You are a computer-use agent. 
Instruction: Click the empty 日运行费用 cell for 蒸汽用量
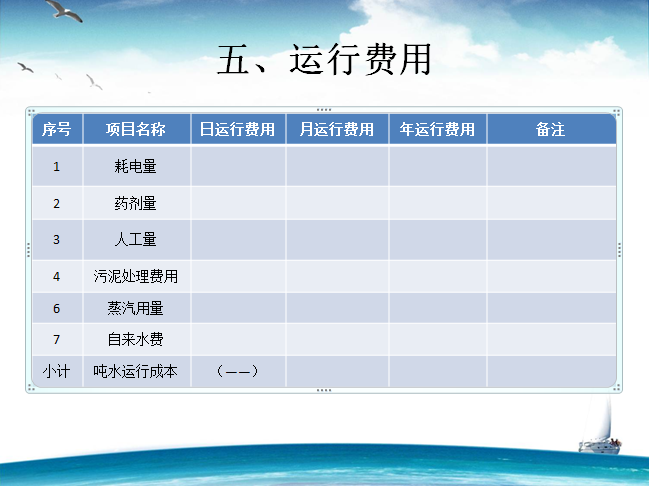[238, 308]
